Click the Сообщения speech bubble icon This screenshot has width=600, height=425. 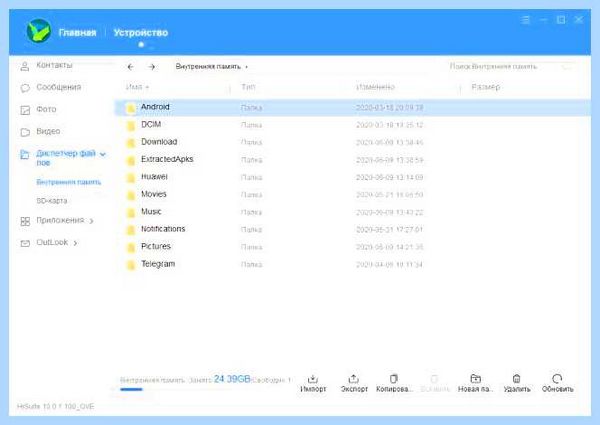[25, 88]
